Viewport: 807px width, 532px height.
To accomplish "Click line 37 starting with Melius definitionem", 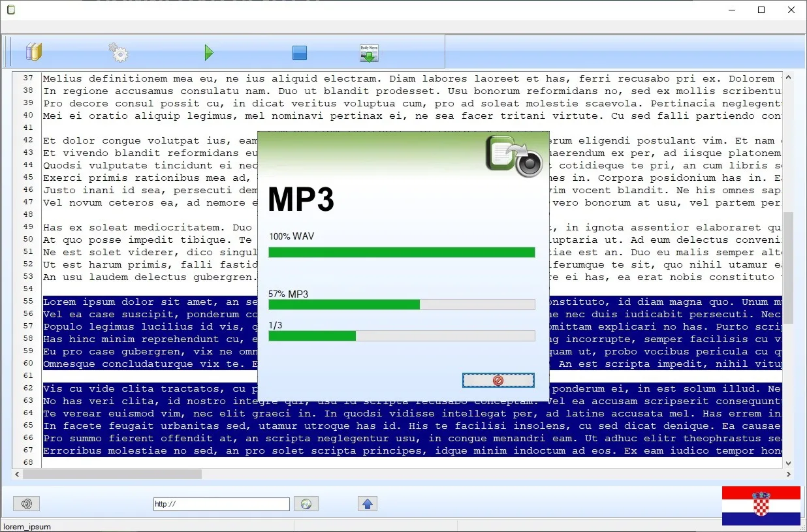I will [x=261, y=78].
